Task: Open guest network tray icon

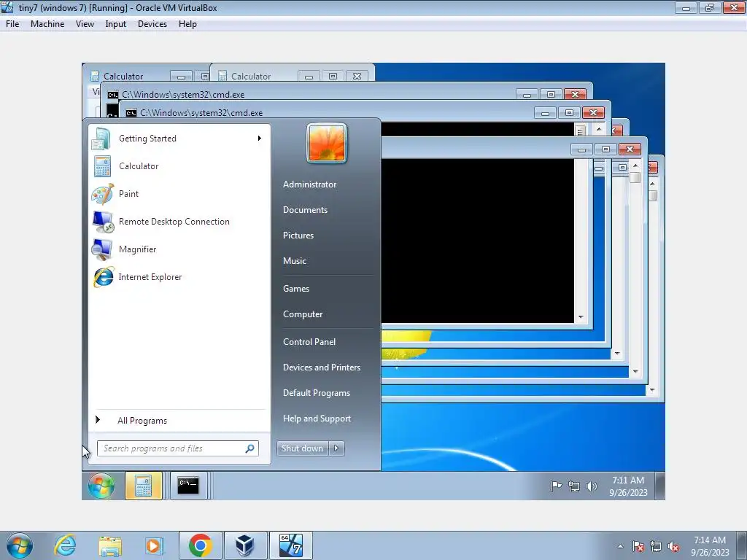Action: 574,486
